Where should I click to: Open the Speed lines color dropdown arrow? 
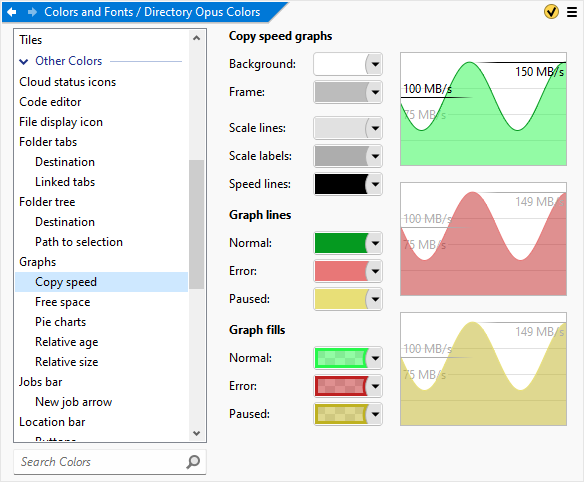tap(375, 184)
